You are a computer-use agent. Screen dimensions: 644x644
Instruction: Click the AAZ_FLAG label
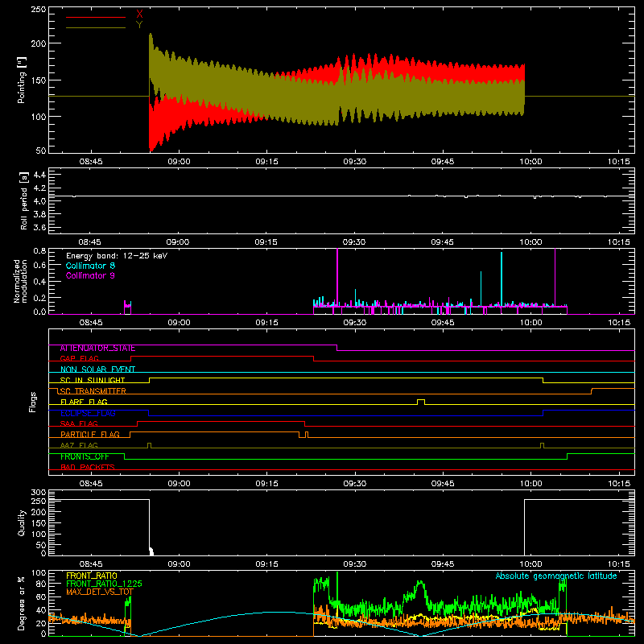pos(79,445)
